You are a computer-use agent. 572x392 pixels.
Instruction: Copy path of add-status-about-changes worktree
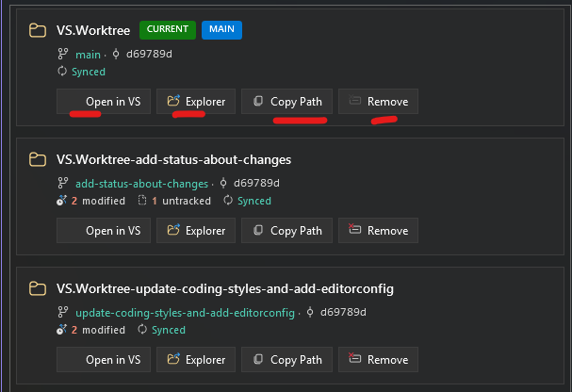[286, 231]
